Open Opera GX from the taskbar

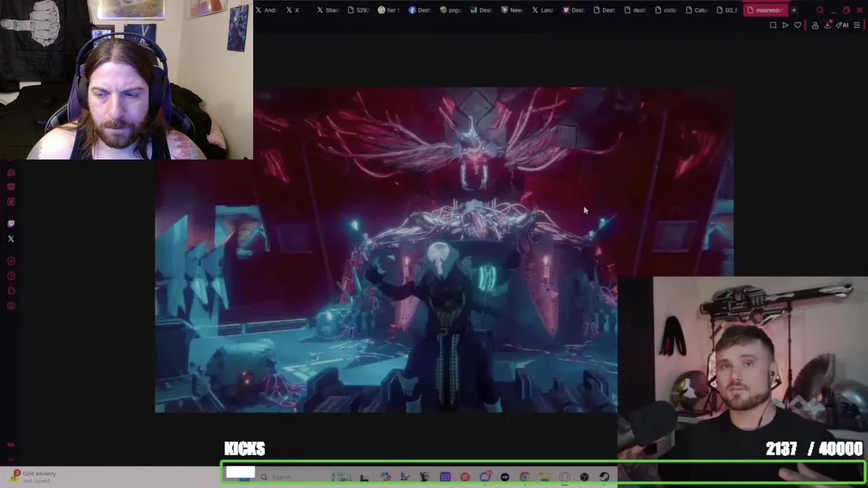(x=565, y=477)
